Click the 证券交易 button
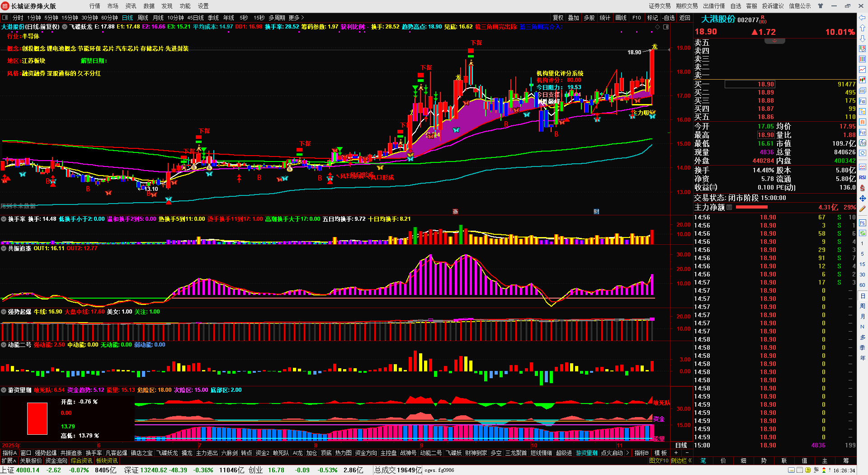 pyautogui.click(x=660, y=6)
